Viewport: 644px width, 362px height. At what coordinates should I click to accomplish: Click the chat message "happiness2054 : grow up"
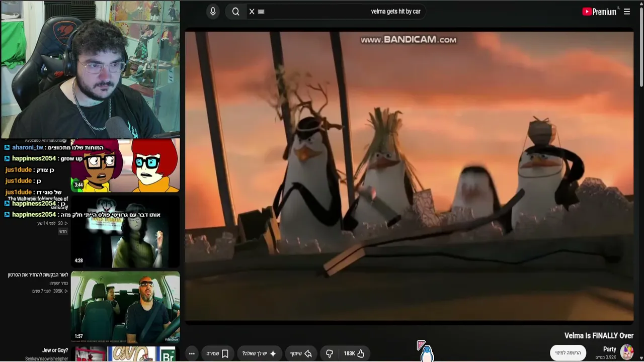coord(43,158)
